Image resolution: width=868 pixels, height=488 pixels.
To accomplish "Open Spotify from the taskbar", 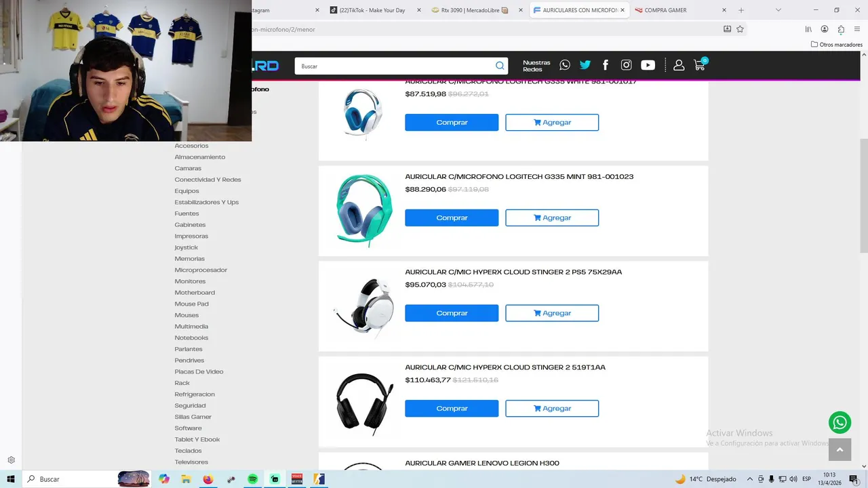I will [x=252, y=479].
